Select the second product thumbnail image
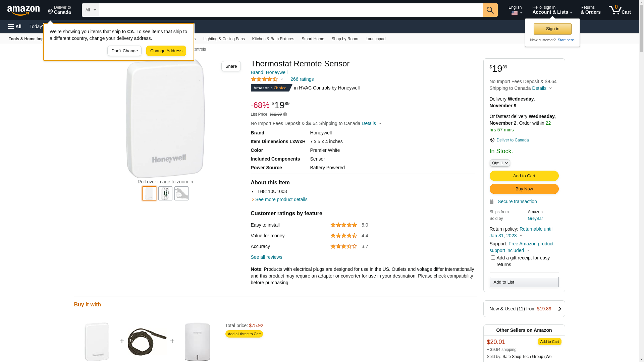 pos(165,193)
